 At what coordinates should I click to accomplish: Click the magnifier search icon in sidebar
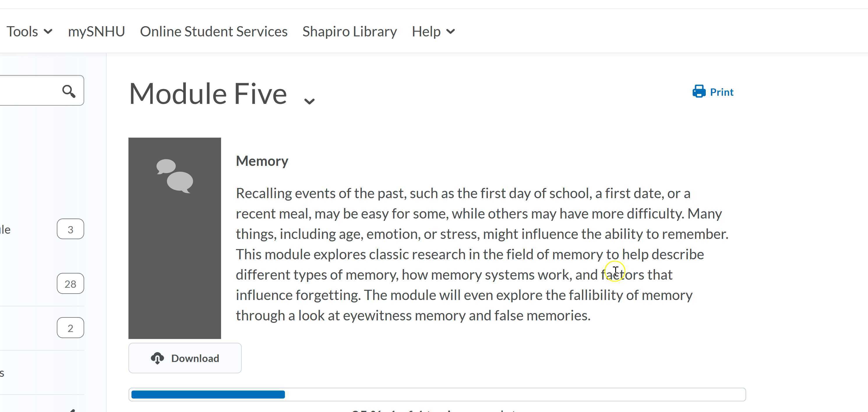pos(69,91)
